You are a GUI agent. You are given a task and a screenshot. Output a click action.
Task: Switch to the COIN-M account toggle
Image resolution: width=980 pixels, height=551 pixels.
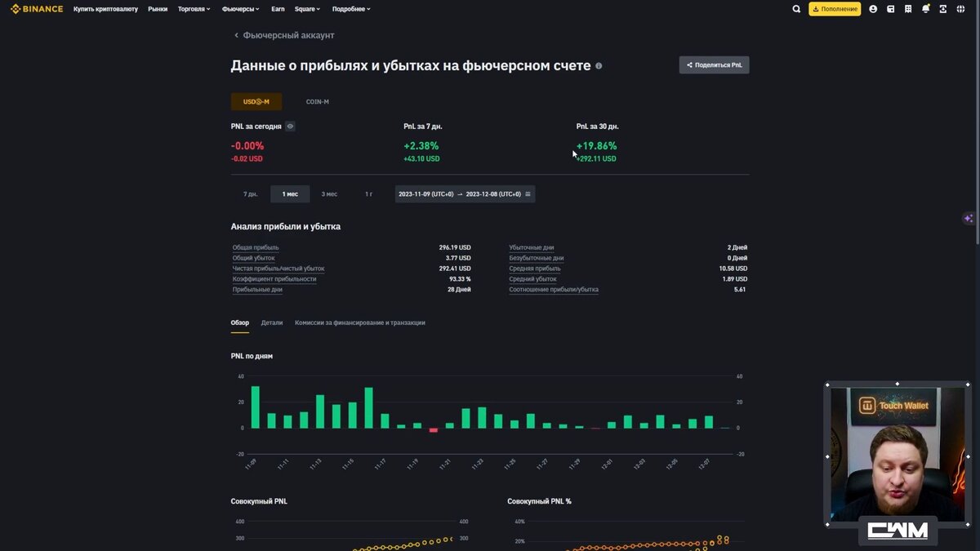click(x=317, y=101)
